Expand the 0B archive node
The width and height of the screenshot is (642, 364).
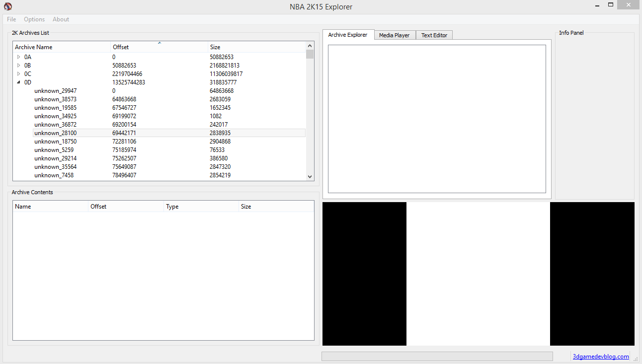click(19, 66)
